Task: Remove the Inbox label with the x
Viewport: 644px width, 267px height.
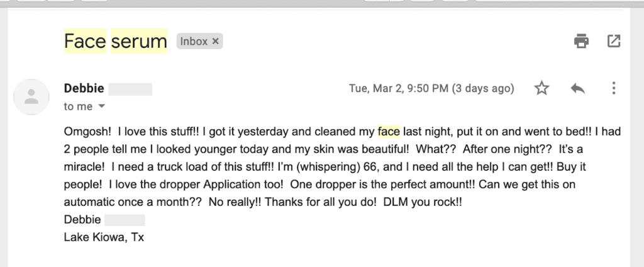Action: click(x=215, y=41)
